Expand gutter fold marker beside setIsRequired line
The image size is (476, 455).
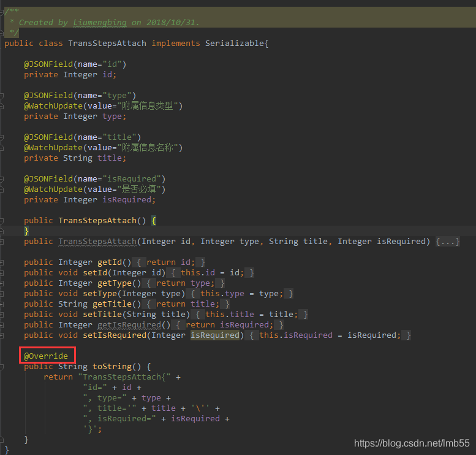tap(1, 335)
